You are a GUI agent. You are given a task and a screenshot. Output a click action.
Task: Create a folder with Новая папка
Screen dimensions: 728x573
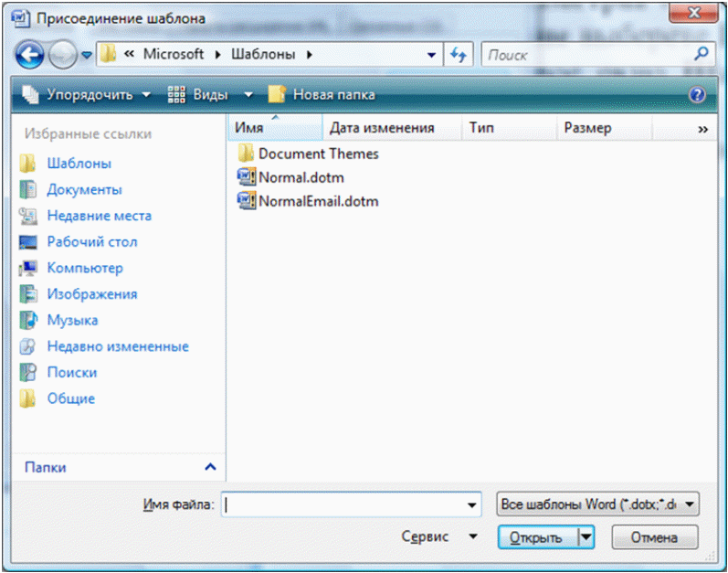pos(333,95)
